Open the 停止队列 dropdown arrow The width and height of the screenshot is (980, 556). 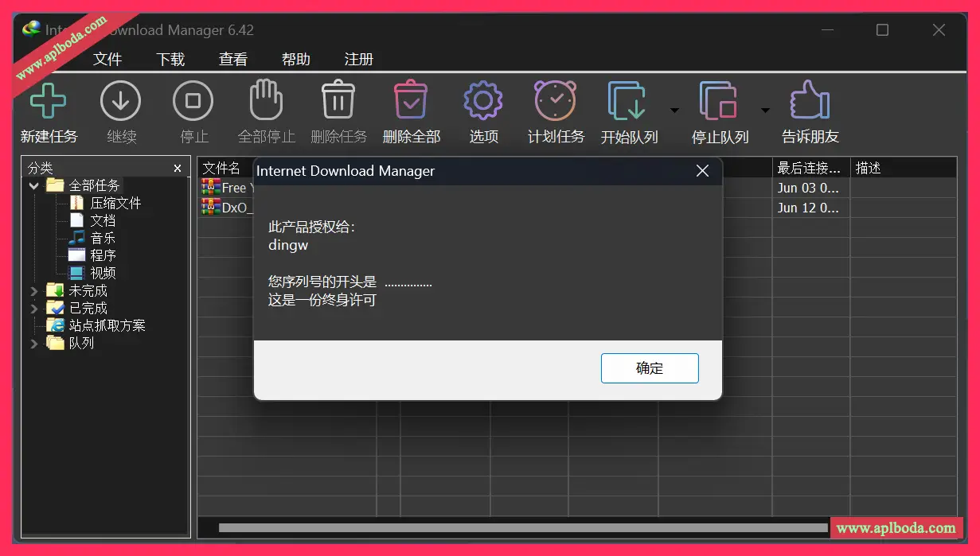tap(765, 111)
